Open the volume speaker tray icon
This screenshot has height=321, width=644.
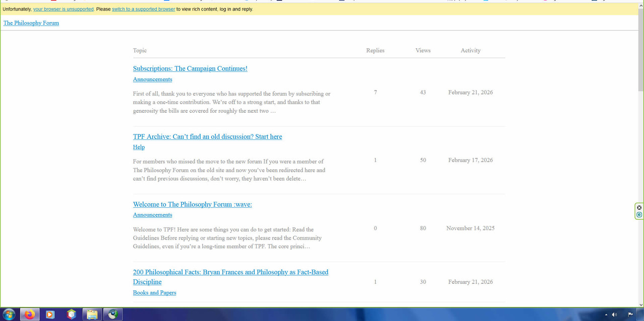pos(614,314)
